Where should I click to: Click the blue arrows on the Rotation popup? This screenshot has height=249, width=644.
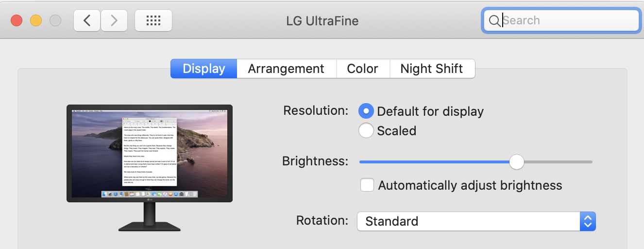point(588,221)
